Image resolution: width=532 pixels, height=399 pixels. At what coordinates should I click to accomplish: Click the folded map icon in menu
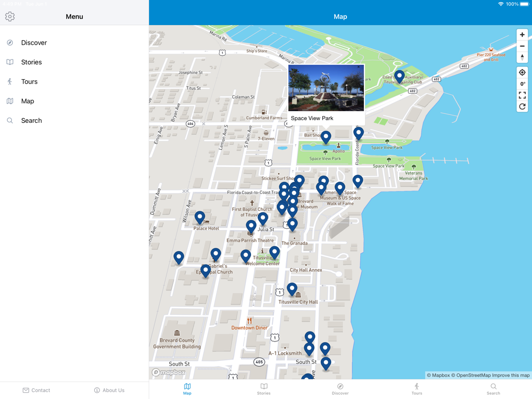pyautogui.click(x=10, y=101)
